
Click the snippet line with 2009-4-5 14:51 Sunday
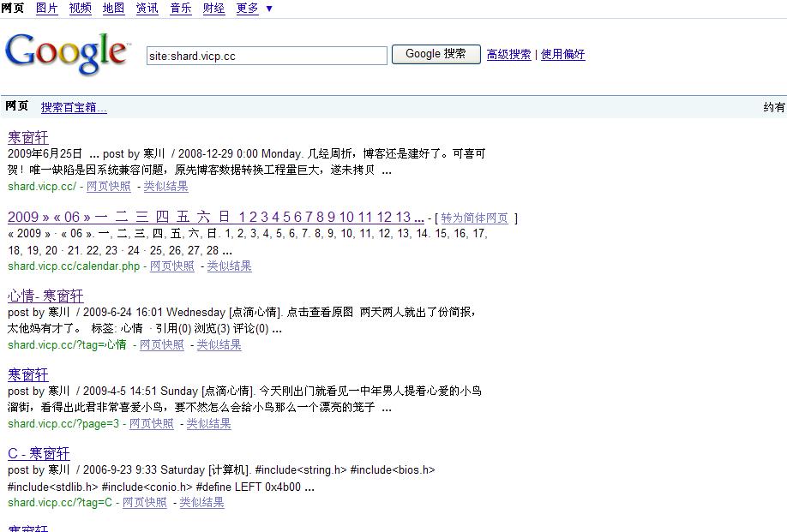point(245,391)
